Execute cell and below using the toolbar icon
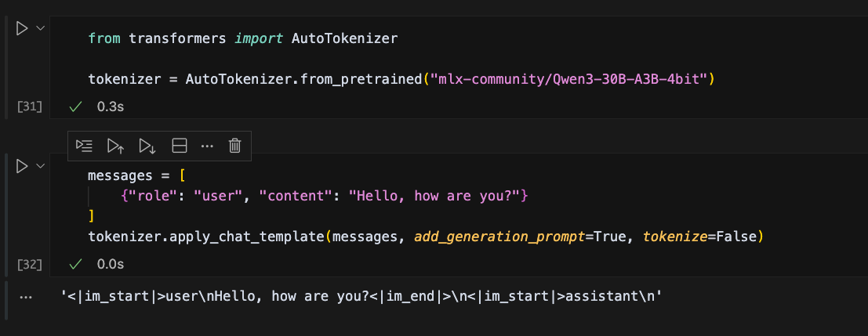868x336 pixels. pos(147,145)
